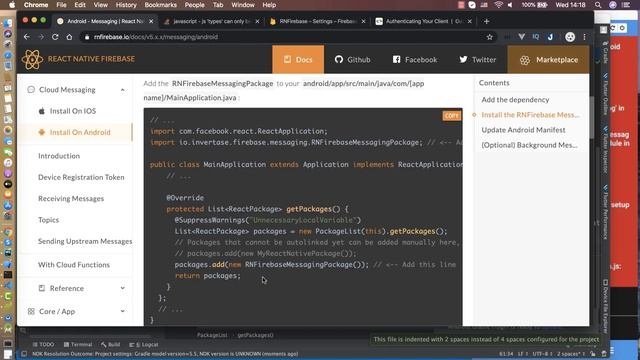The width and height of the screenshot is (640, 360).
Task: Switch to the Authenticating Your Client tab
Action: [424, 21]
